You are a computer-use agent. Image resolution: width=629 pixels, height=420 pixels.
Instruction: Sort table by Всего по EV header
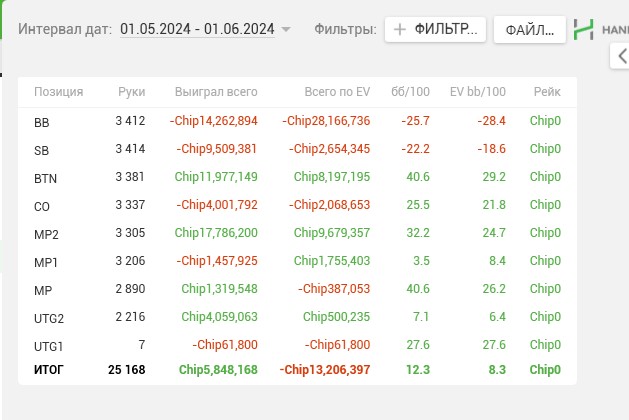click(x=337, y=92)
